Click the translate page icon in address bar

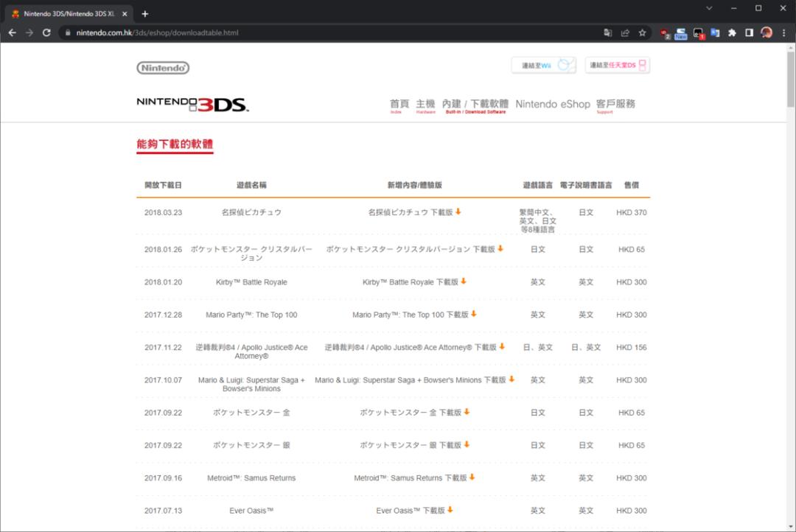click(607, 32)
